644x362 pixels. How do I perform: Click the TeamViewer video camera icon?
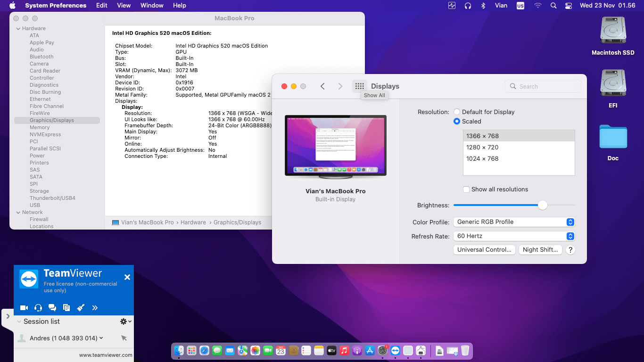(24, 308)
